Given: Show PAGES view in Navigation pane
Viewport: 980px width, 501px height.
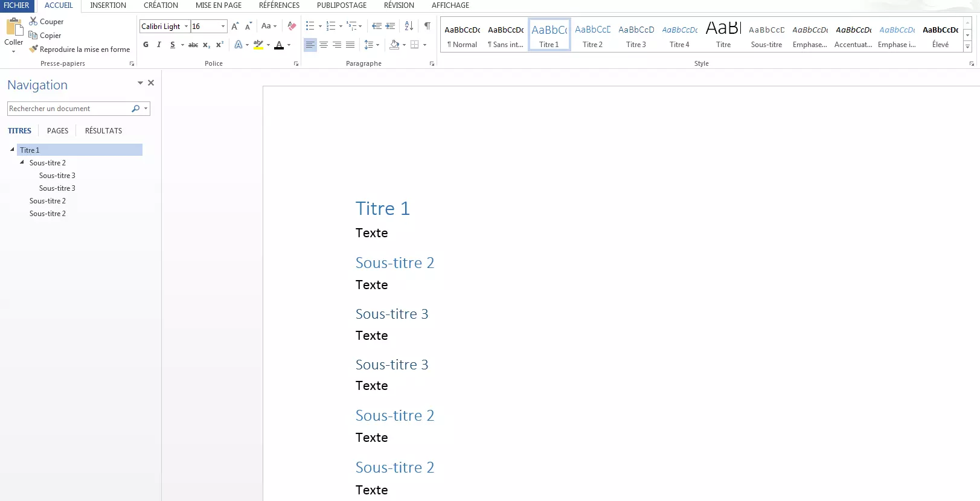Looking at the screenshot, I should 58,131.
